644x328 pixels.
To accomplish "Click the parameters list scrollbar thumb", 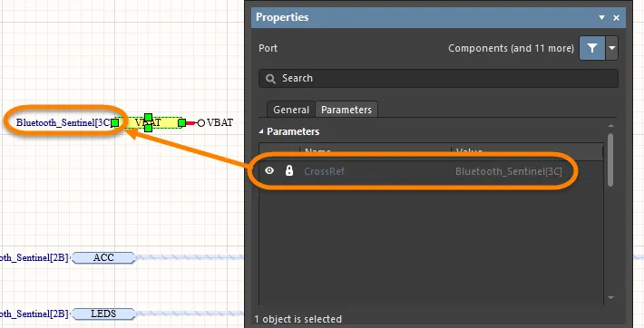I will coord(610,159).
